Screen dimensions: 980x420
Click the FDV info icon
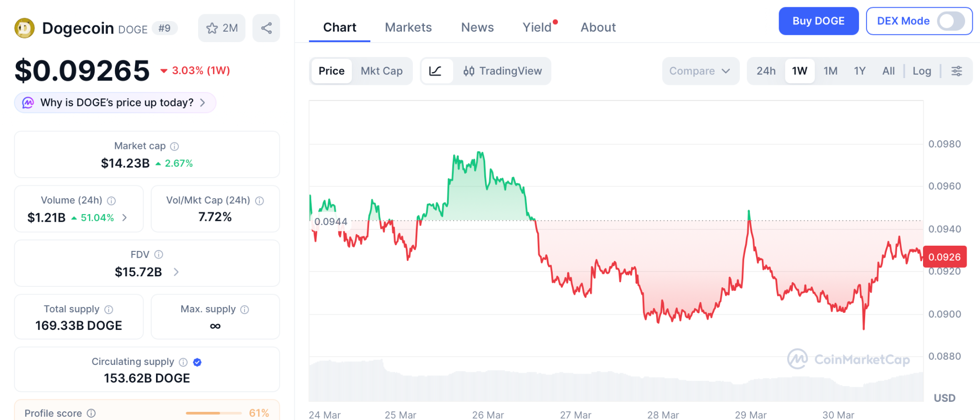159,254
